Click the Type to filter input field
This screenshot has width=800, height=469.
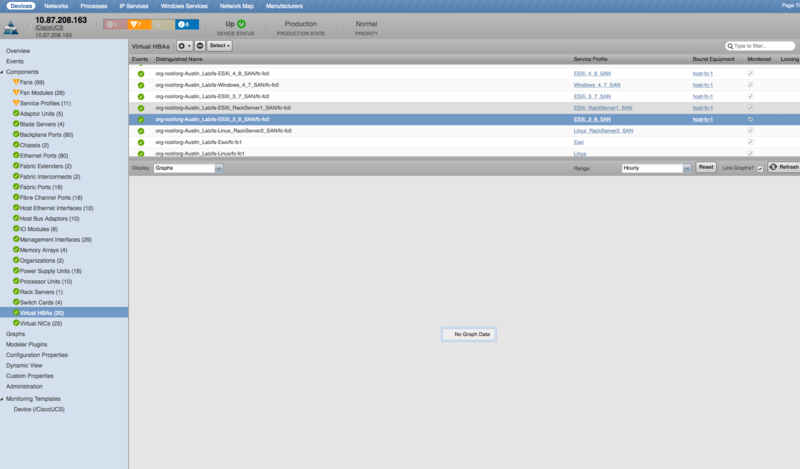click(x=760, y=46)
